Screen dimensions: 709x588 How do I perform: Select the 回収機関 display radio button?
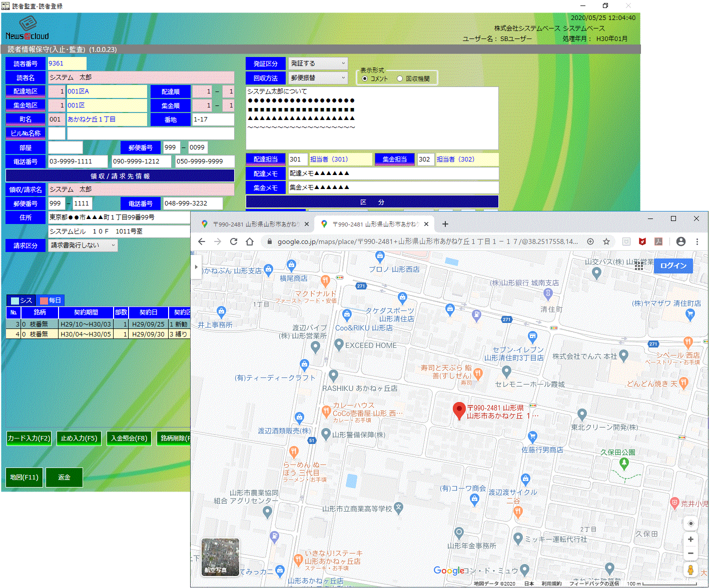[400, 78]
